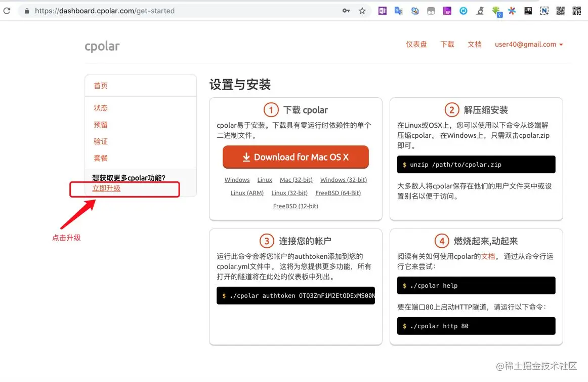
Task: Click the 解压缩安装 step heading
Action: [486, 110]
